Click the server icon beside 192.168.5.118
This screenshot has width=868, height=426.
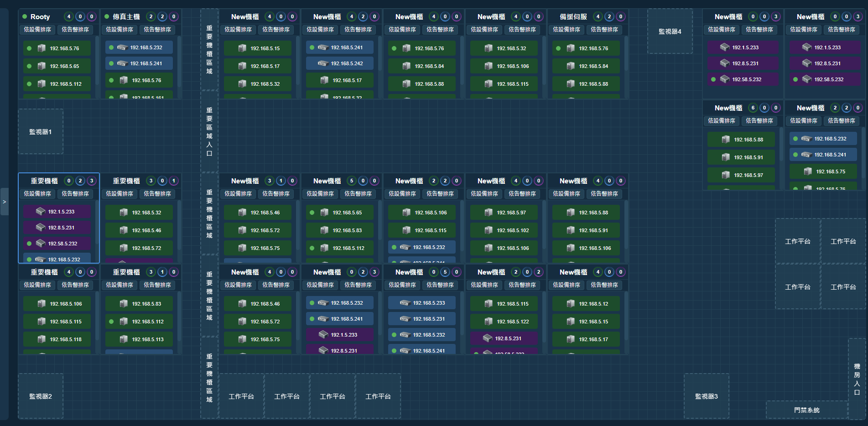(42, 339)
